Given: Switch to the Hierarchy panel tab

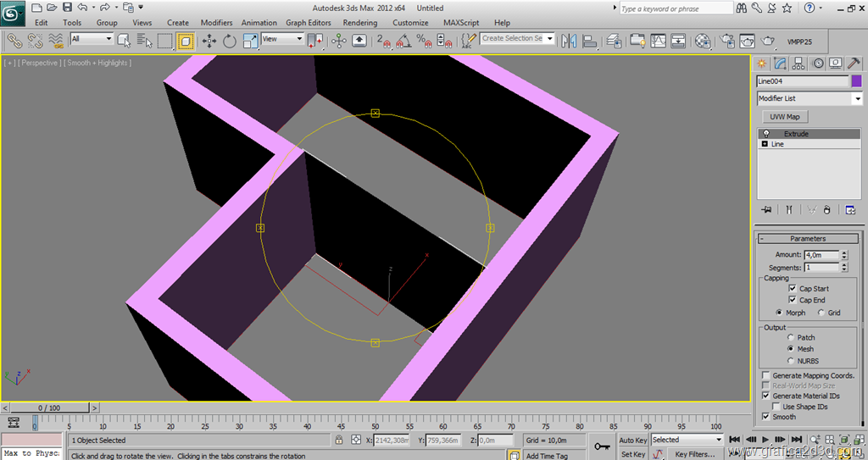Looking at the screenshot, I should click(799, 64).
